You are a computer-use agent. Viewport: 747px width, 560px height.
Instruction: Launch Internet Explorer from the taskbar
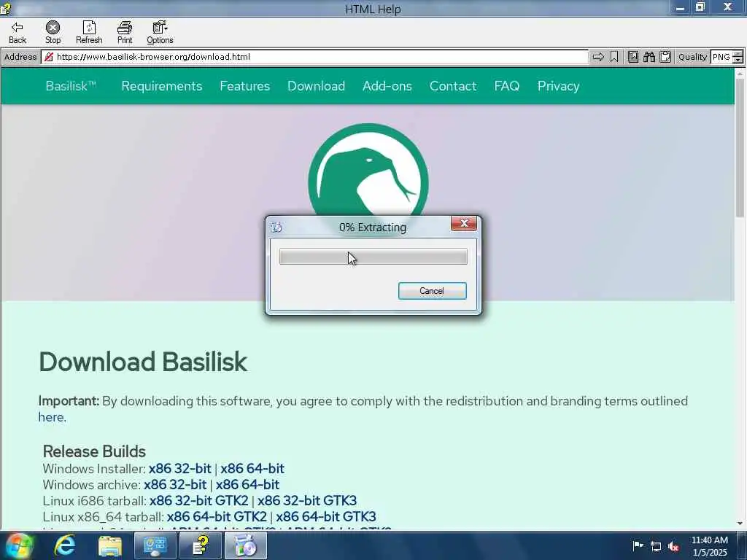pos(65,545)
